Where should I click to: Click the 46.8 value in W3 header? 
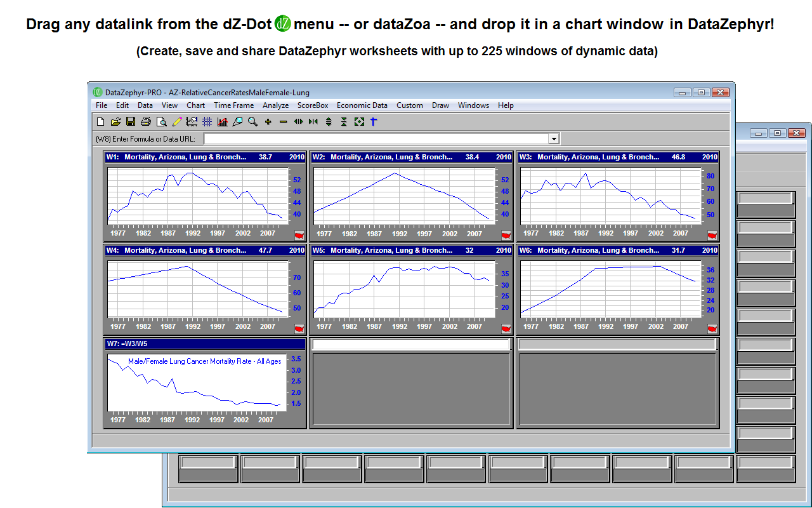pos(678,157)
